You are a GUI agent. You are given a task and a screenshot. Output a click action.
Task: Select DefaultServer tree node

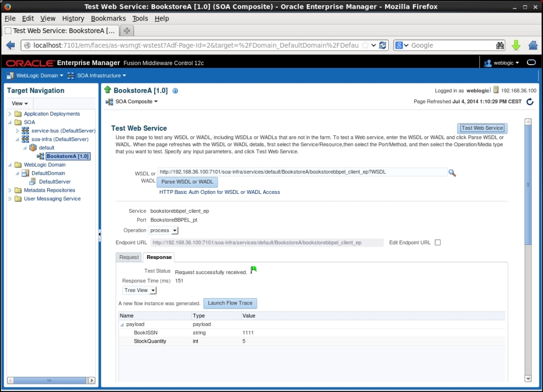pyautogui.click(x=55, y=181)
